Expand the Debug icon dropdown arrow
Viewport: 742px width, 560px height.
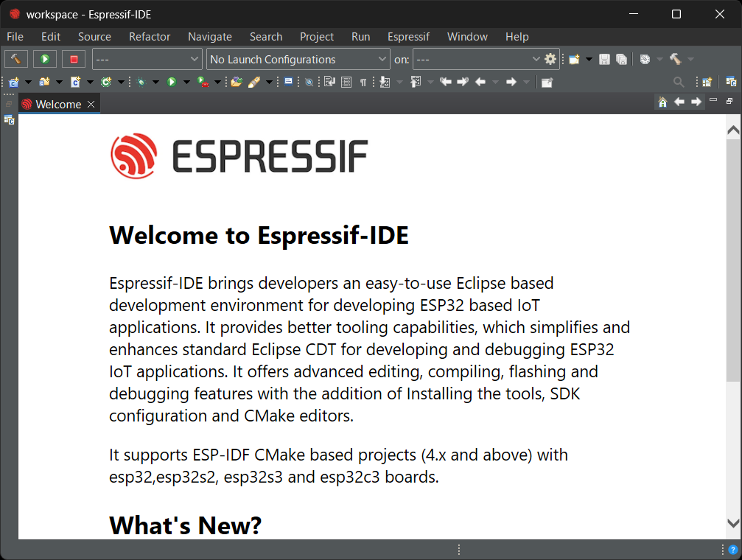155,82
